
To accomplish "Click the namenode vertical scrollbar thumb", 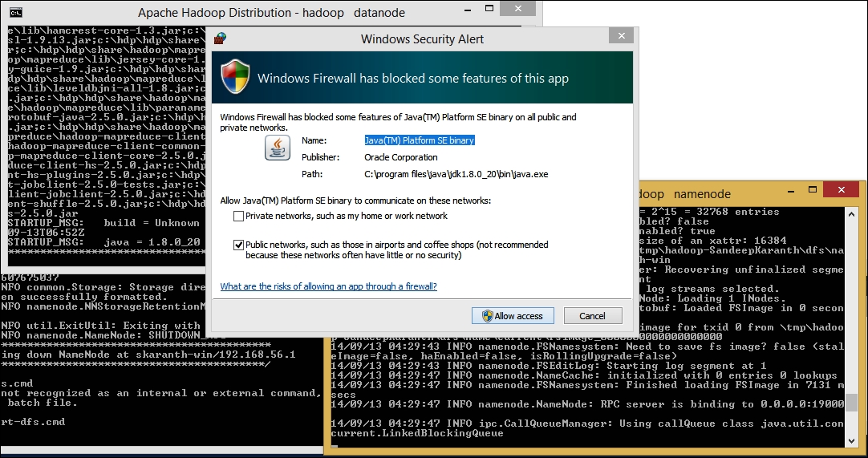I will (851, 402).
